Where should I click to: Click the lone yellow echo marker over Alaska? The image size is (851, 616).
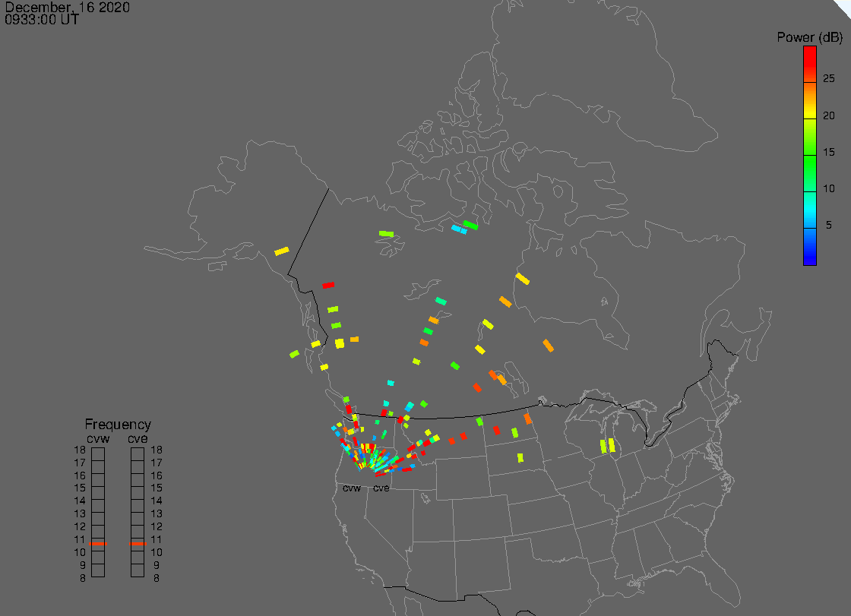(282, 251)
